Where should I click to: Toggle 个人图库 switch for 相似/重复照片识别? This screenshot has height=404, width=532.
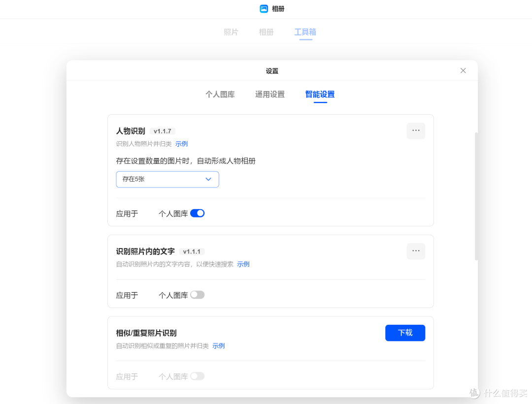pyautogui.click(x=197, y=376)
